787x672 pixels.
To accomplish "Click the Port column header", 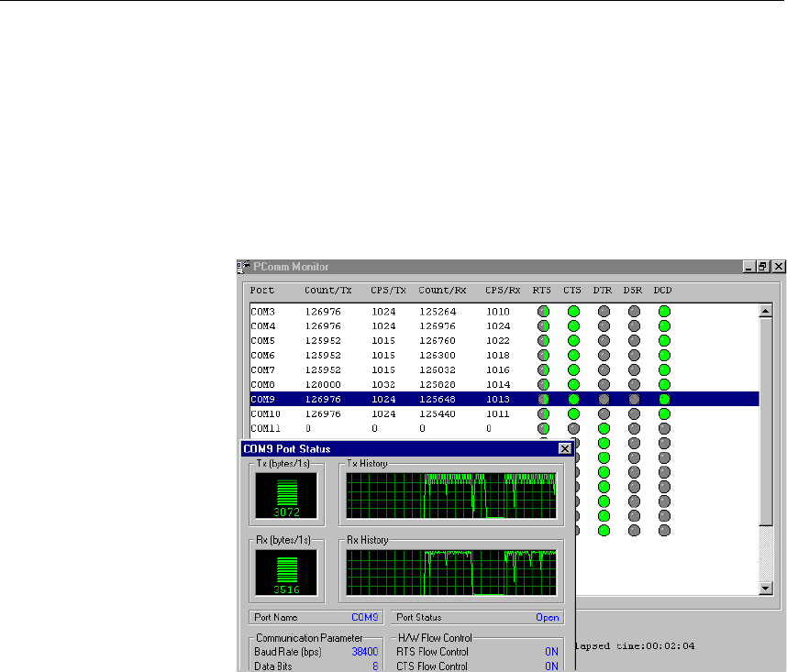I will (x=262, y=291).
